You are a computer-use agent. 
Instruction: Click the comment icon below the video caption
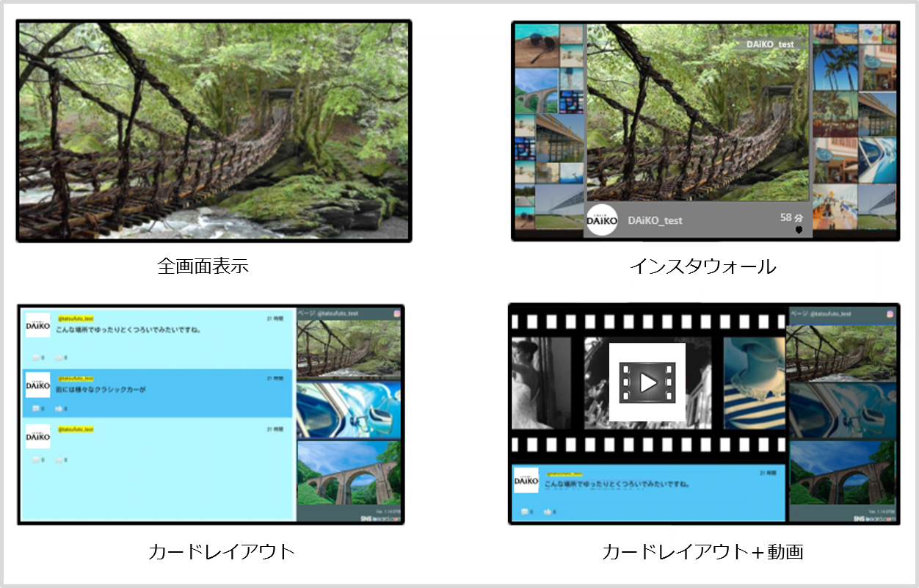point(526,511)
